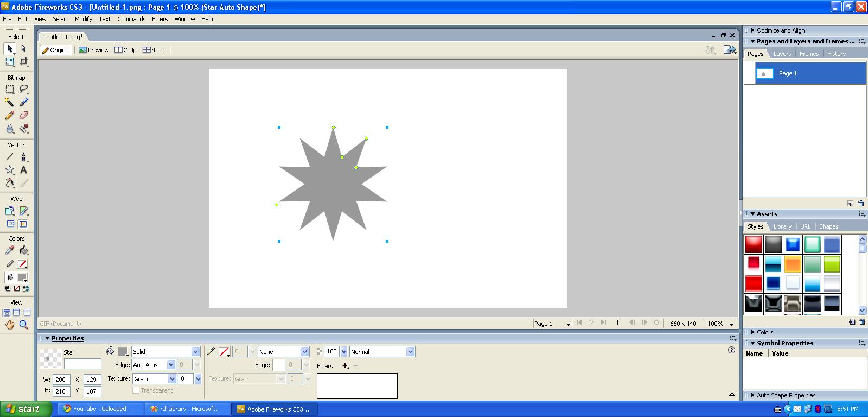Image resolution: width=868 pixels, height=417 pixels.
Task: Delete the selected page with trash icon
Action: [x=861, y=204]
